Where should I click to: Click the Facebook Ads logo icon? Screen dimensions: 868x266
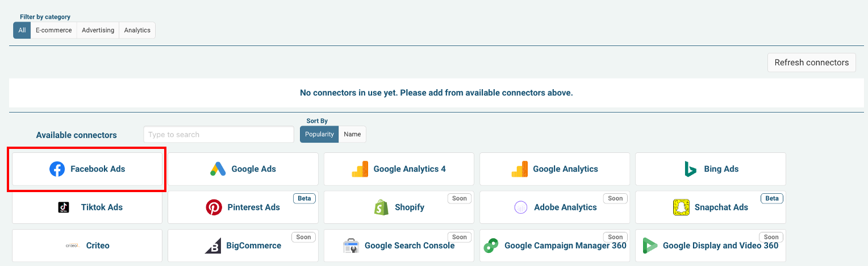[57, 169]
